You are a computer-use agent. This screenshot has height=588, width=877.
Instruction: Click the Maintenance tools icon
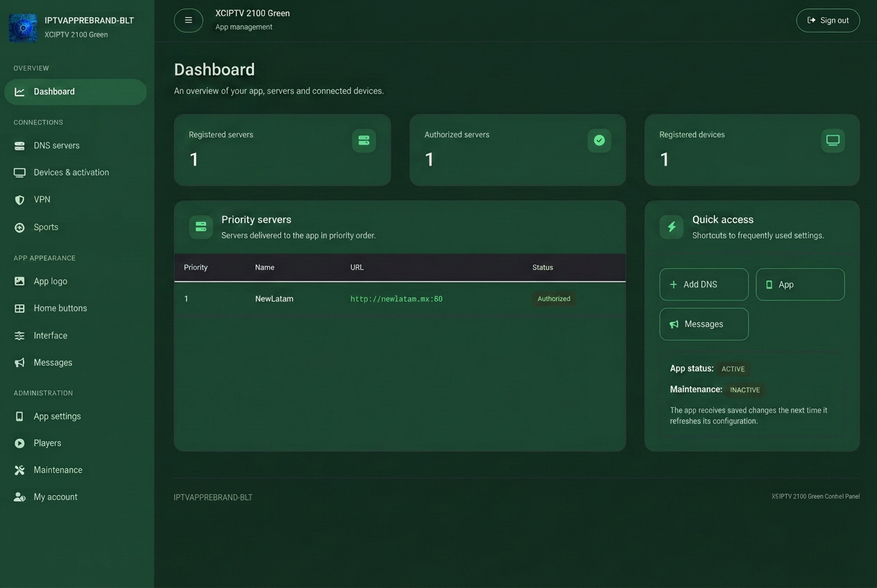pyautogui.click(x=19, y=470)
